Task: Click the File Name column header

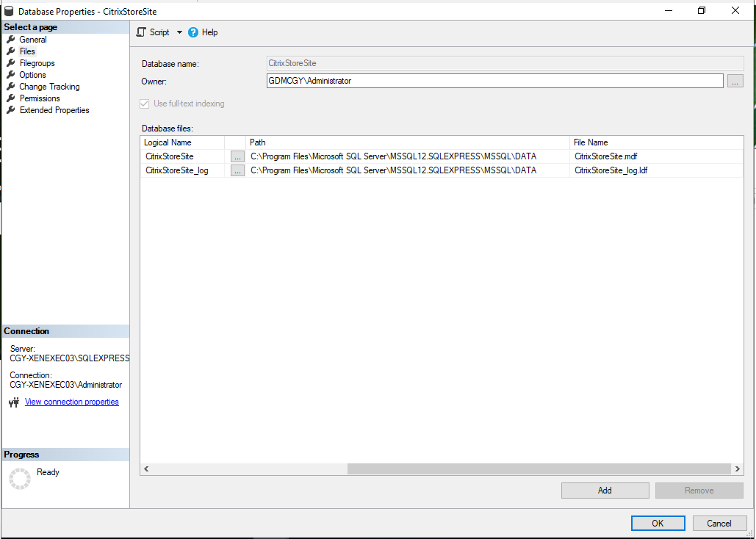Action: tap(656, 142)
